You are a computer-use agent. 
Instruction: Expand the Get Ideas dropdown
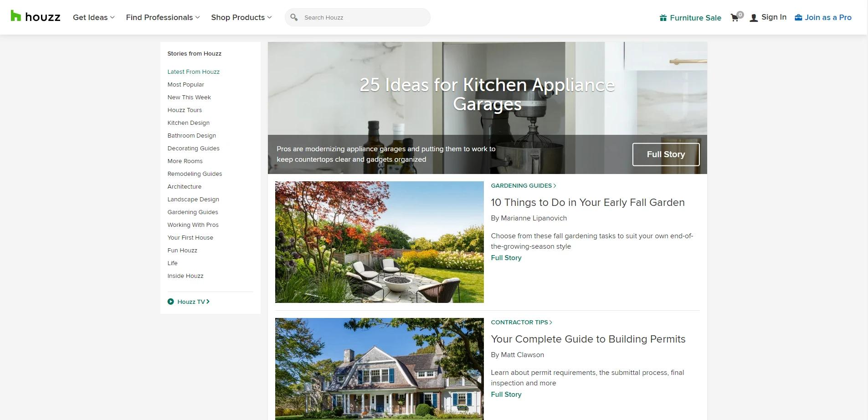(x=94, y=17)
